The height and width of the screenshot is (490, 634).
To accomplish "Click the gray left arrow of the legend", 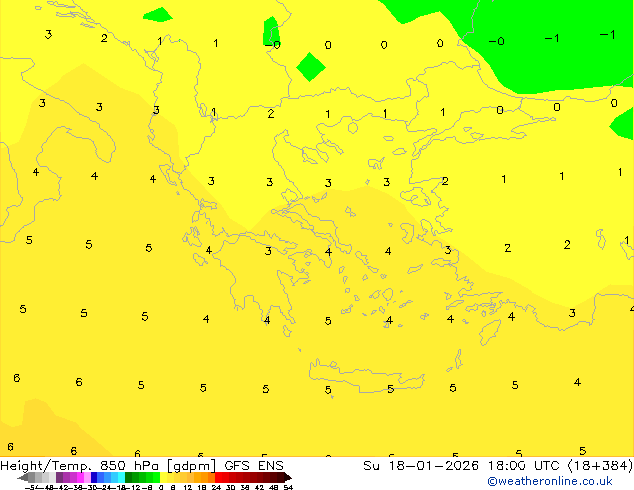I will (x=23, y=477).
